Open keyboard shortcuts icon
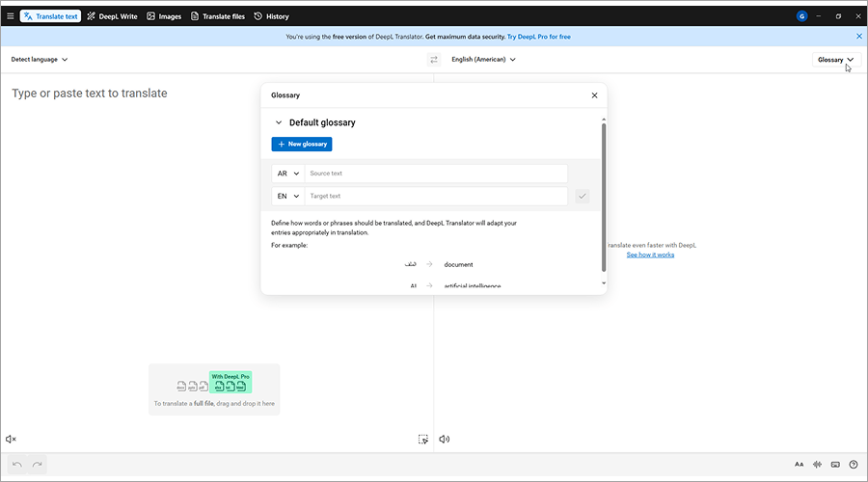Image resolution: width=868 pixels, height=482 pixels. pos(835,465)
